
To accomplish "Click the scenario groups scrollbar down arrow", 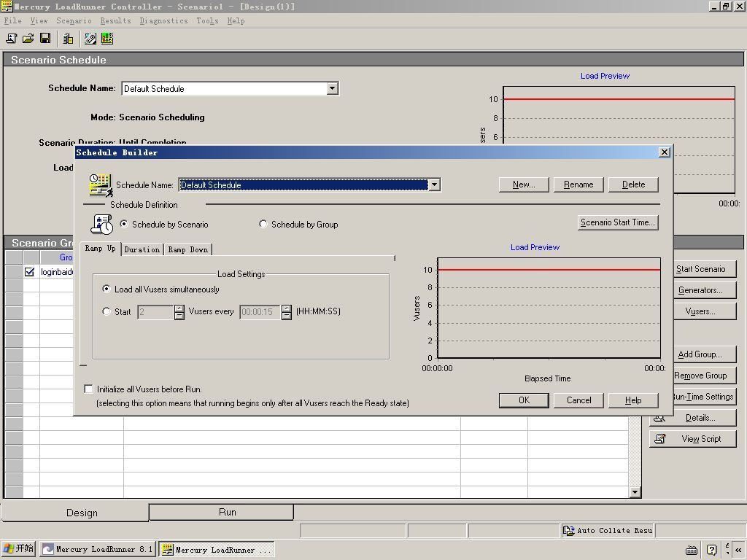I will point(635,492).
